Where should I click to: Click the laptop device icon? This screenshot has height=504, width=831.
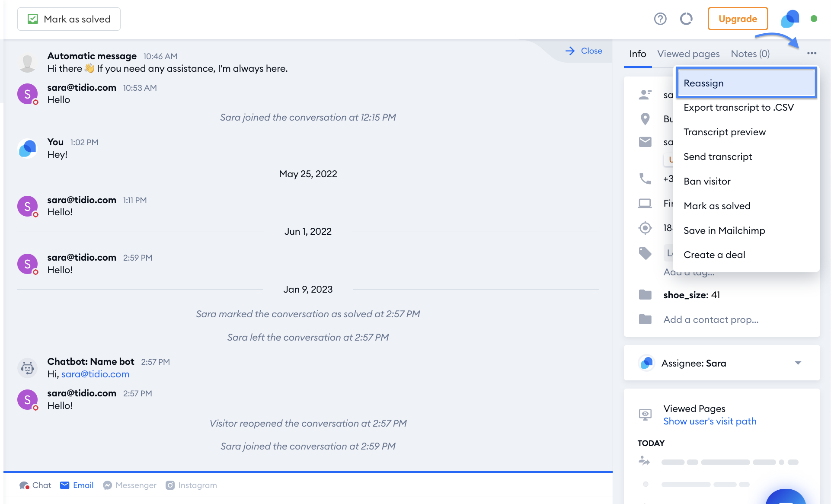(645, 203)
